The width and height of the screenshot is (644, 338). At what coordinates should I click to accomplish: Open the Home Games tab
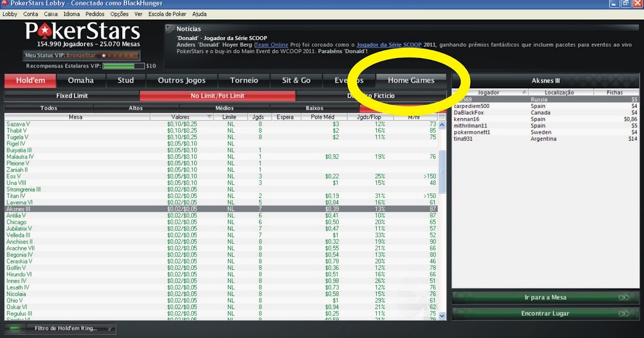(x=411, y=80)
